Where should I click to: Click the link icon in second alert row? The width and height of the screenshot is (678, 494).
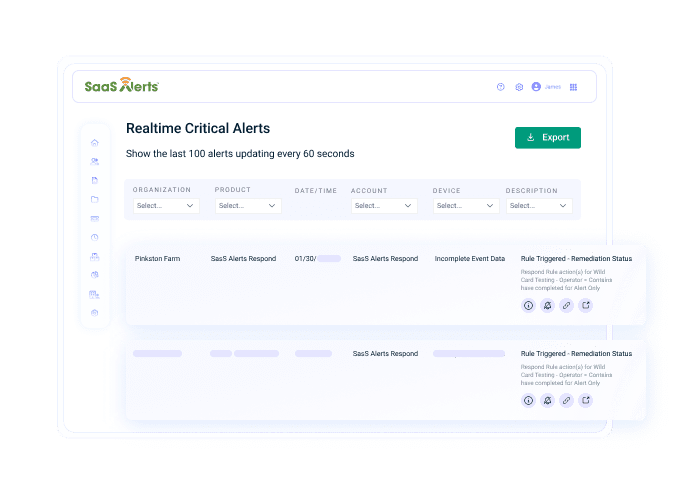coord(566,400)
